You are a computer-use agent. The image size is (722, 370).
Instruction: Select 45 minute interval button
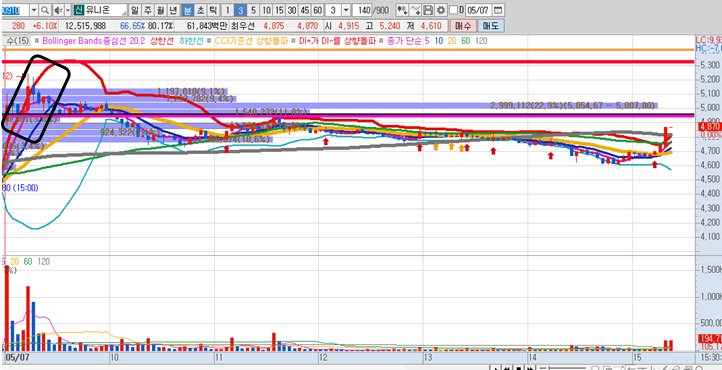tap(305, 10)
